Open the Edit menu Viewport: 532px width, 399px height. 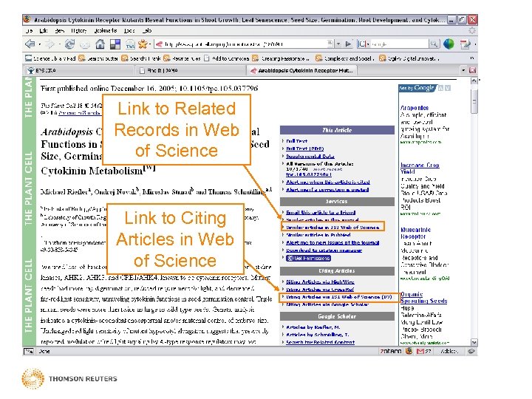click(x=44, y=30)
